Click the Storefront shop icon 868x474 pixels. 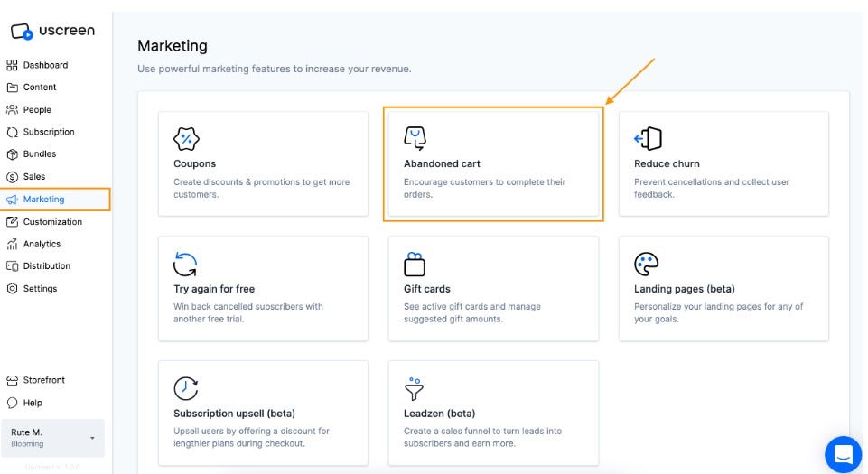(x=12, y=380)
